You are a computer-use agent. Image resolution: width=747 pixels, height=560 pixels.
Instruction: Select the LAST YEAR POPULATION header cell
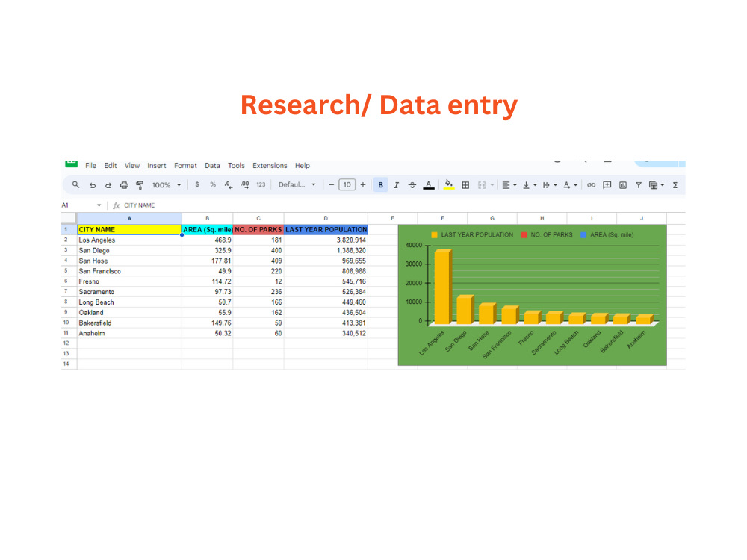pos(326,229)
